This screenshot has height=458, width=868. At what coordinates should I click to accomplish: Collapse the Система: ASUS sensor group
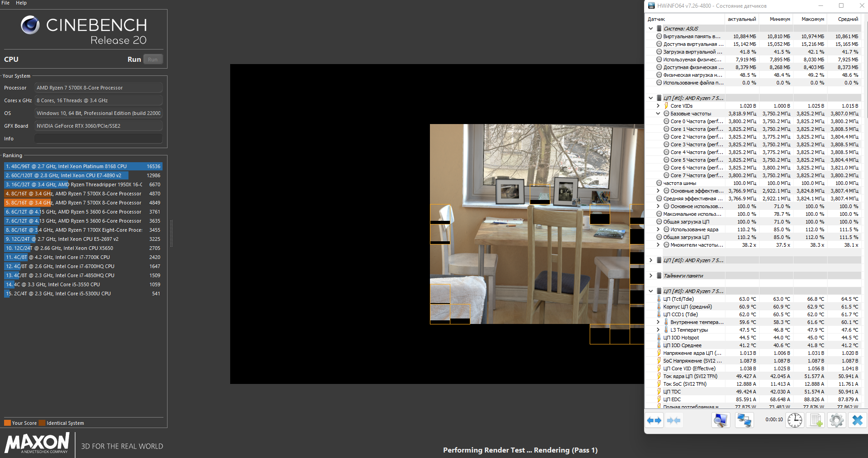[x=651, y=29]
